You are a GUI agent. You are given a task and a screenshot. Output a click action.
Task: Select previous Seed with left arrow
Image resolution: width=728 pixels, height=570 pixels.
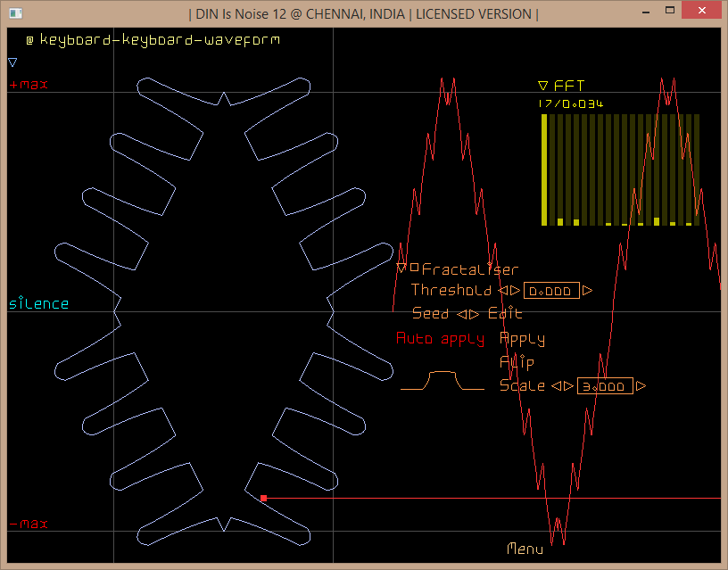[x=461, y=314]
